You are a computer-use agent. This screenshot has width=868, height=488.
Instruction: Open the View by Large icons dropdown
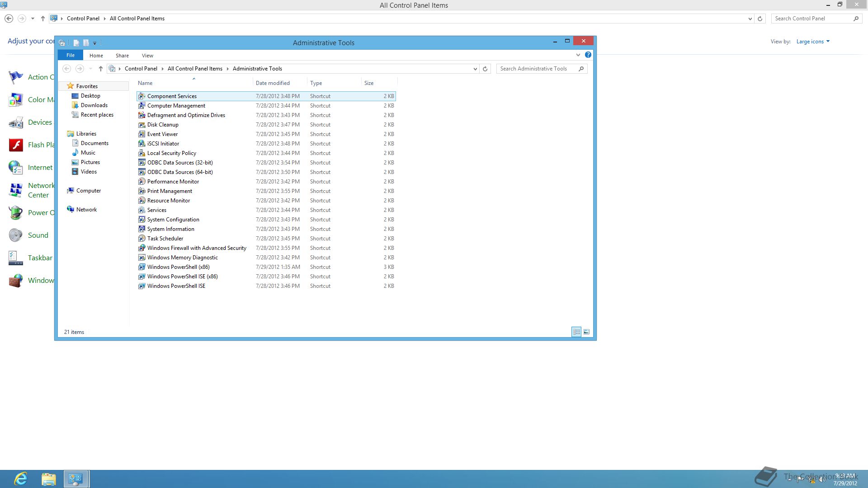tap(813, 42)
